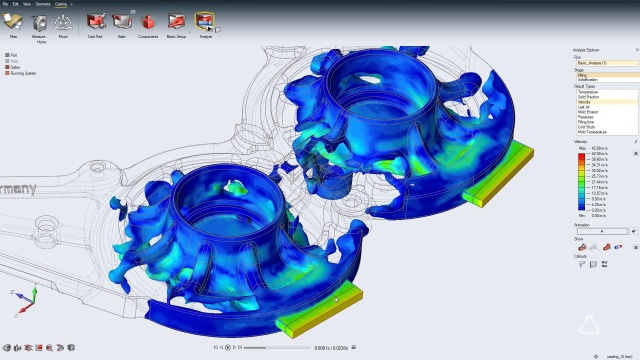This screenshot has width=640, height=360.
Task: Open the Run dropdown Basic_Analysis
Action: (607, 63)
